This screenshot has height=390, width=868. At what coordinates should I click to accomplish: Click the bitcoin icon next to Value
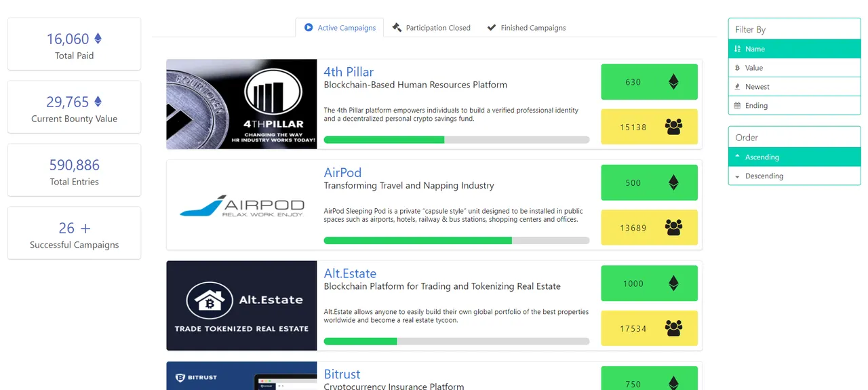pyautogui.click(x=738, y=68)
